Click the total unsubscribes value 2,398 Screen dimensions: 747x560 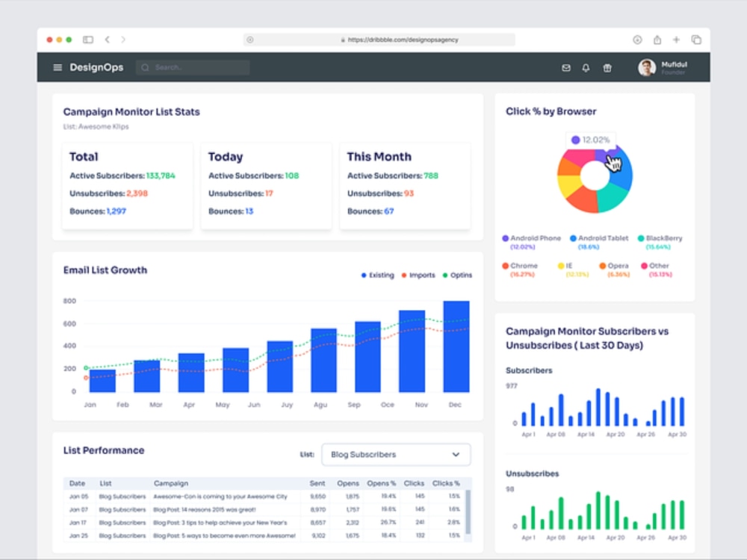pyautogui.click(x=137, y=193)
